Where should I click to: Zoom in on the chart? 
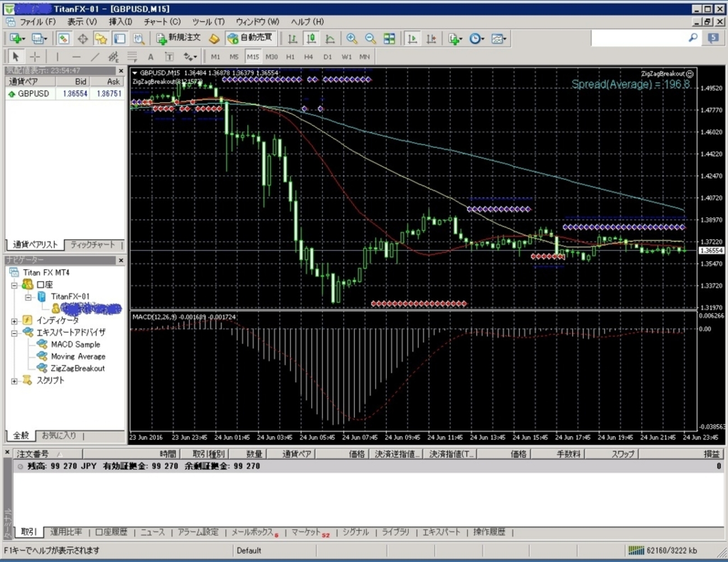tap(352, 39)
